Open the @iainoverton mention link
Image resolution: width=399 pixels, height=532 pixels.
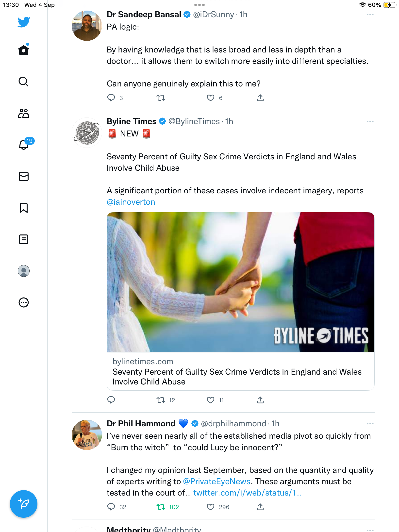(131, 202)
